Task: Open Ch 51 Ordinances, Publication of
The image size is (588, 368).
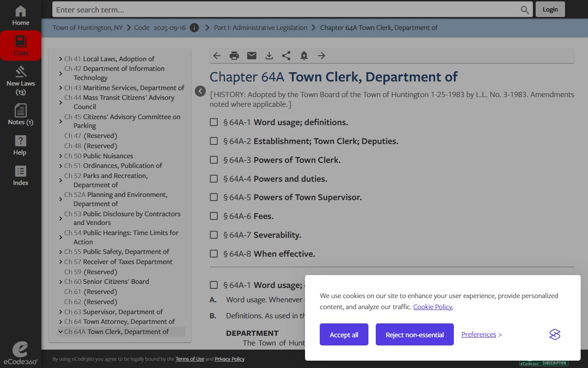Action: [113, 166]
